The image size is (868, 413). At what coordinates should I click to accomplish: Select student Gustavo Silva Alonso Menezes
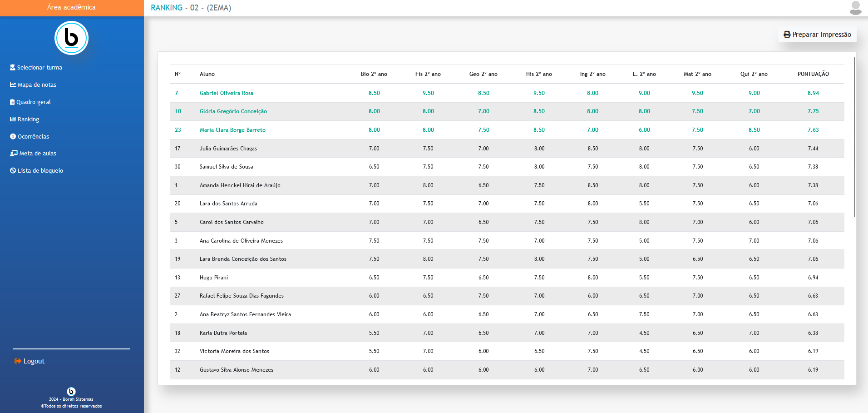237,370
